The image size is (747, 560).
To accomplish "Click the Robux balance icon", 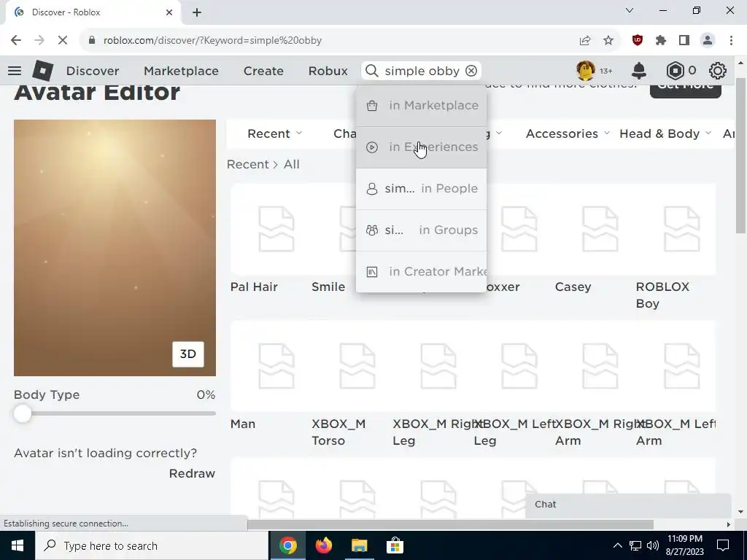I will pos(675,71).
